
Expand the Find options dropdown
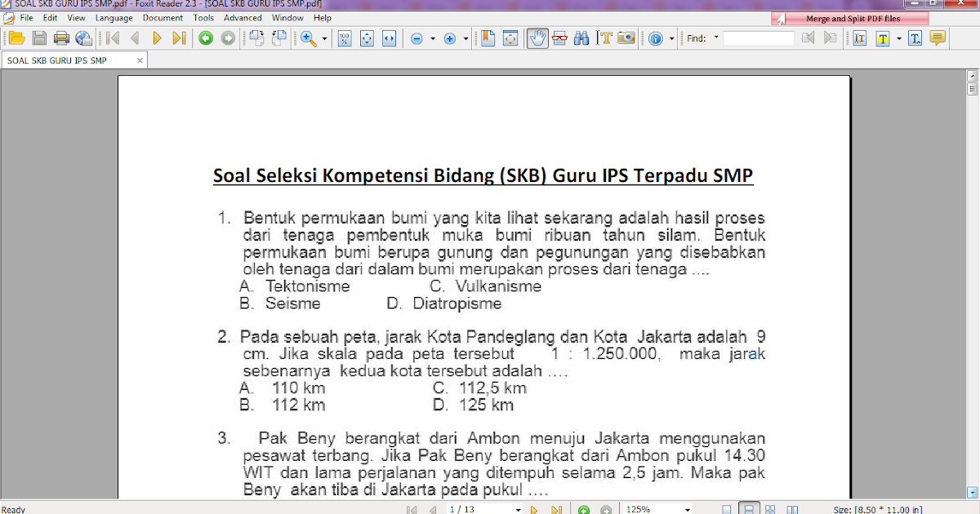click(x=716, y=37)
